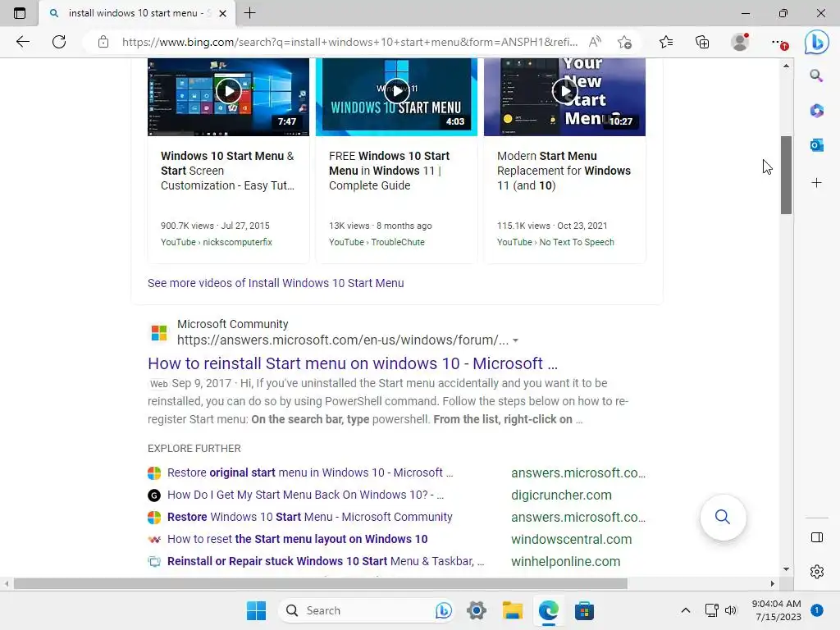Open Microsoft Store from the taskbar
Viewport: 840px width, 630px height.
coord(584,610)
